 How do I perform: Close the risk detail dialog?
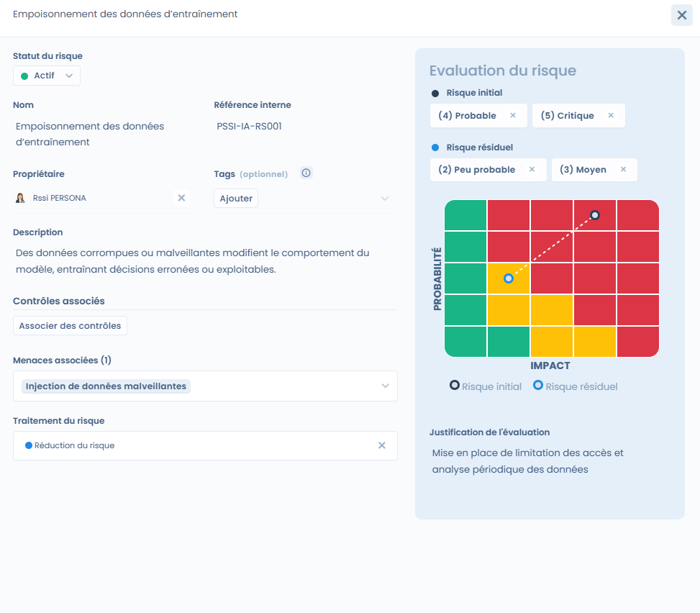click(681, 15)
